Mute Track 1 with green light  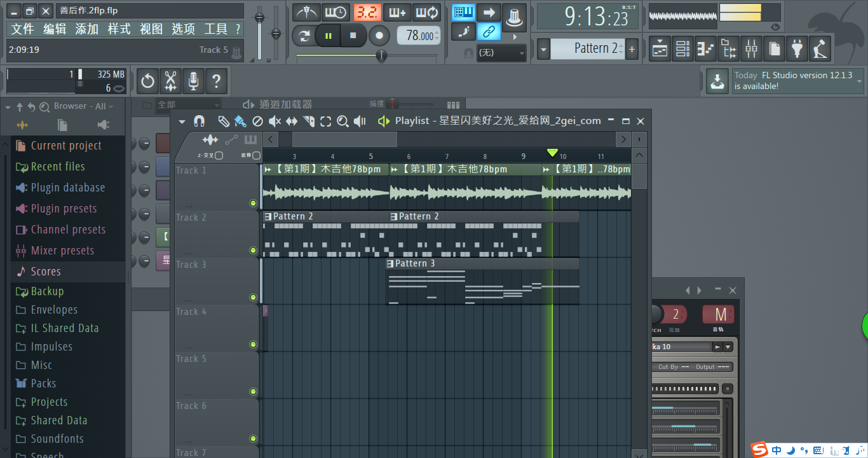coord(253,204)
